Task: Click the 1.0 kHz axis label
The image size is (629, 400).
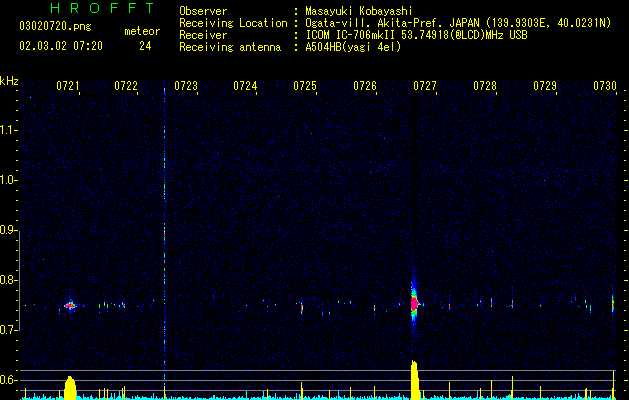Action: tap(8, 180)
